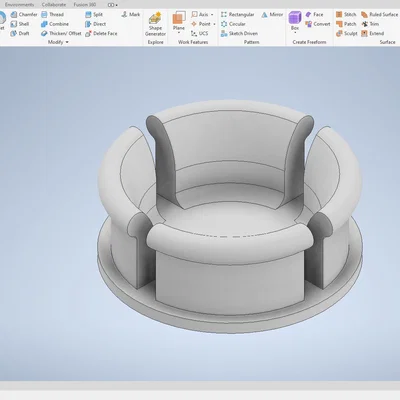The height and width of the screenshot is (400, 400).
Task: Select the Draft tool
Action: click(x=20, y=33)
